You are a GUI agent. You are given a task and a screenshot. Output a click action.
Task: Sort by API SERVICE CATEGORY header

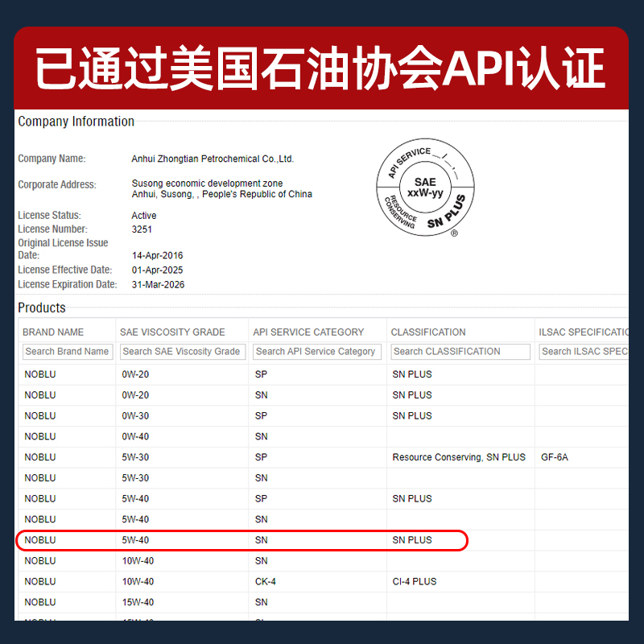point(308,332)
